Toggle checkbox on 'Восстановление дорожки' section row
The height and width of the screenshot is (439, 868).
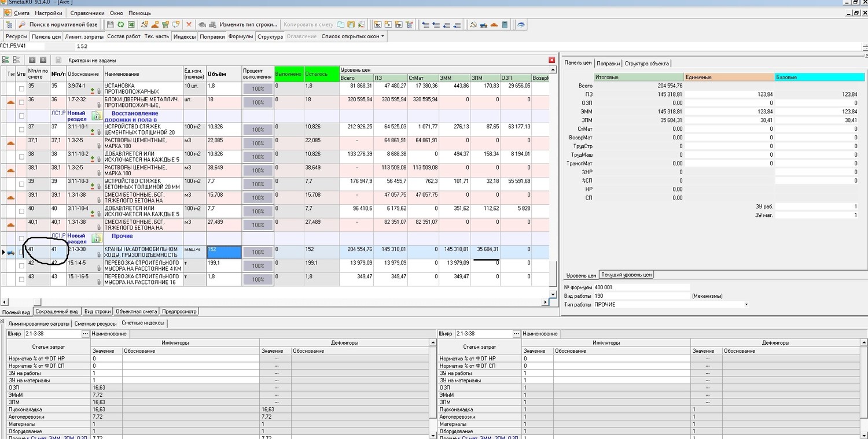[21, 116]
